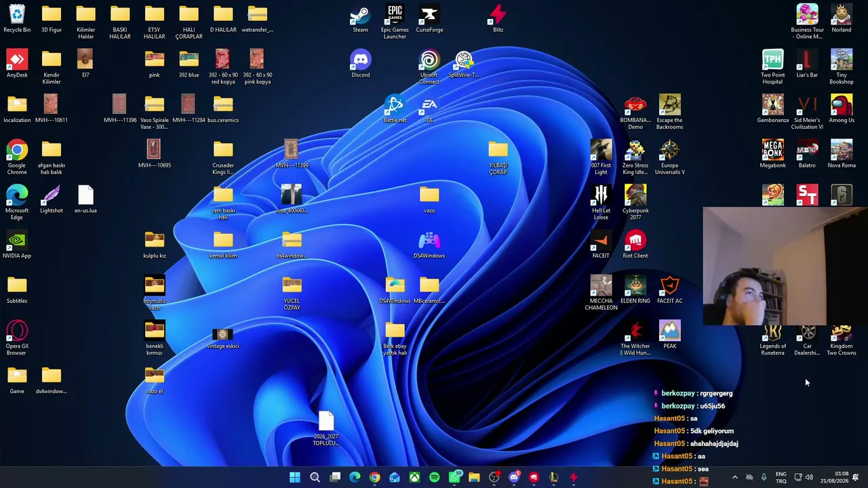Select the 392 blue image thumbnail
868x488 pixels.
point(189,64)
